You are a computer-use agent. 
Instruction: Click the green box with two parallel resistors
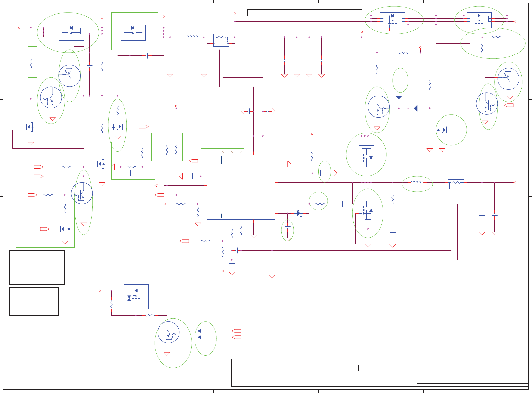167,147
